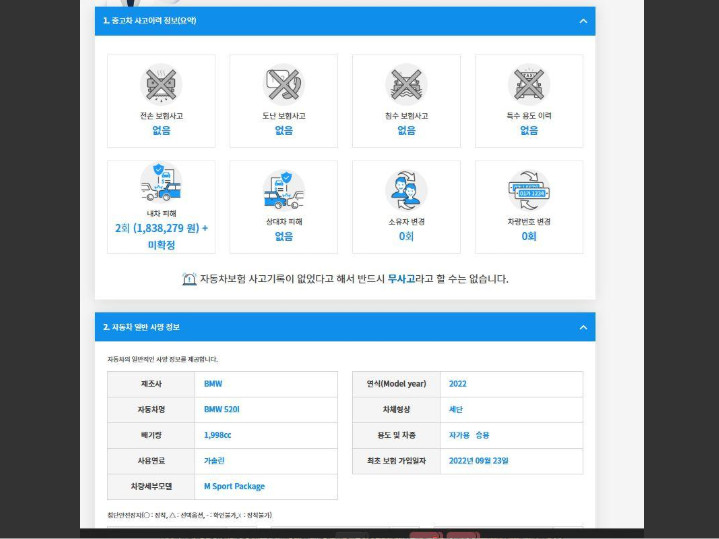Click the theft accident (도난 보험사고) icon
This screenshot has height=539, width=719.
click(283, 84)
